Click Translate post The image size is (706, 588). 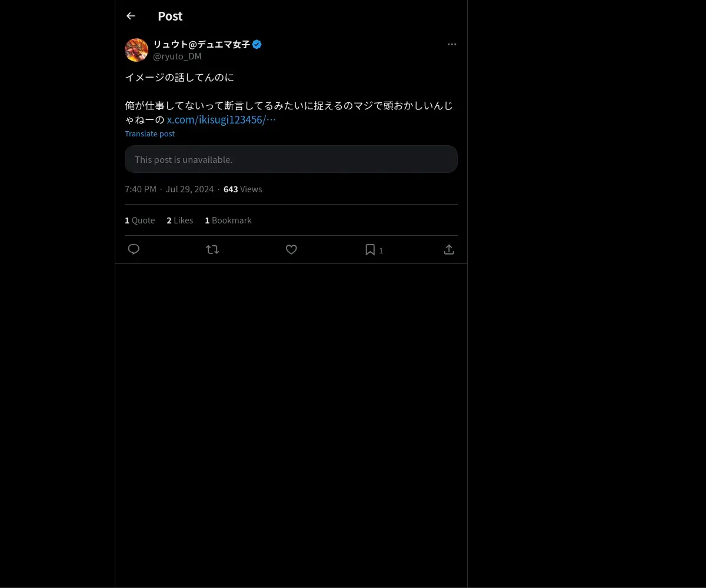(149, 133)
